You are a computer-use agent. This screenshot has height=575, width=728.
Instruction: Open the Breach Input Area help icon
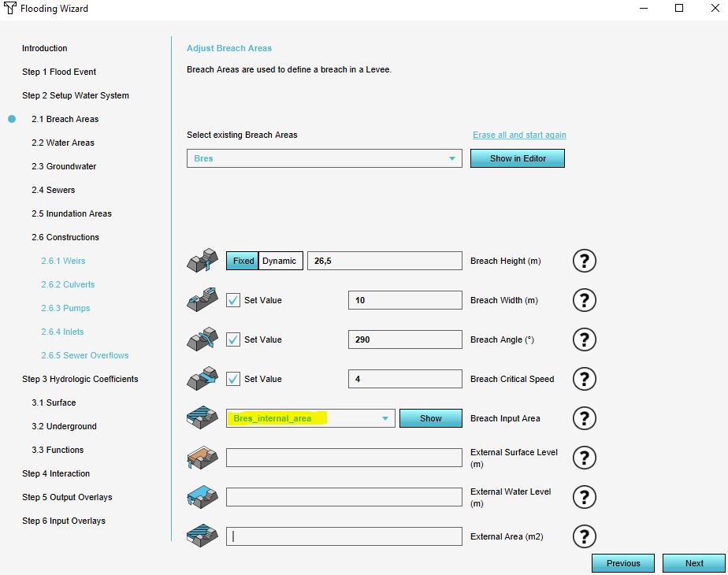pyautogui.click(x=584, y=418)
